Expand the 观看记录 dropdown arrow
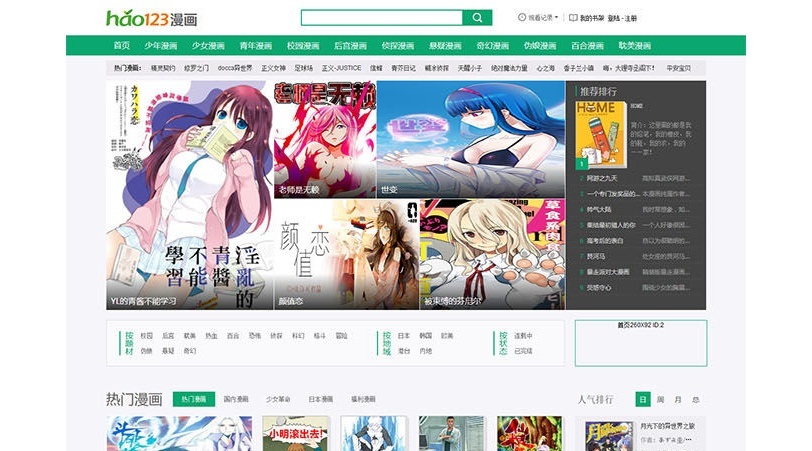The height and width of the screenshot is (451, 812). [x=556, y=18]
